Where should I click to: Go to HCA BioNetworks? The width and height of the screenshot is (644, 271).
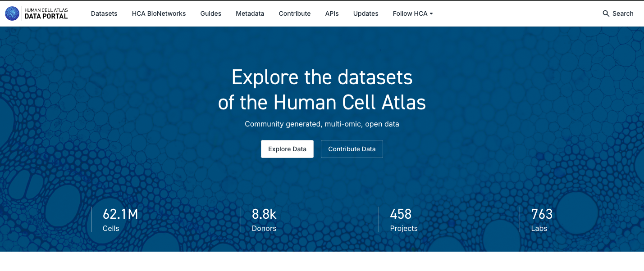point(159,14)
